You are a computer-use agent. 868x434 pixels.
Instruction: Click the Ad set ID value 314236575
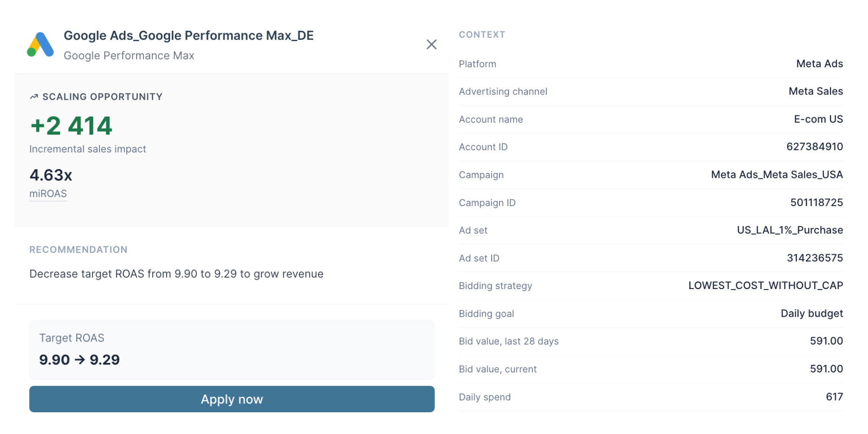(x=815, y=258)
